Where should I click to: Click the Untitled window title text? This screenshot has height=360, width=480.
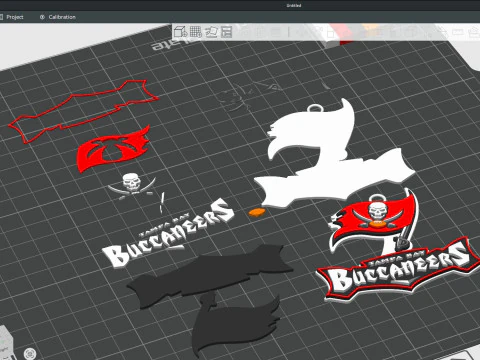click(x=294, y=6)
